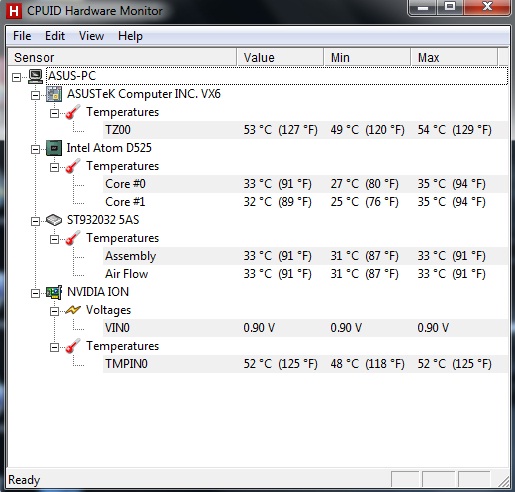Select the Assembly sensor row
515x492 pixels.
click(305, 256)
